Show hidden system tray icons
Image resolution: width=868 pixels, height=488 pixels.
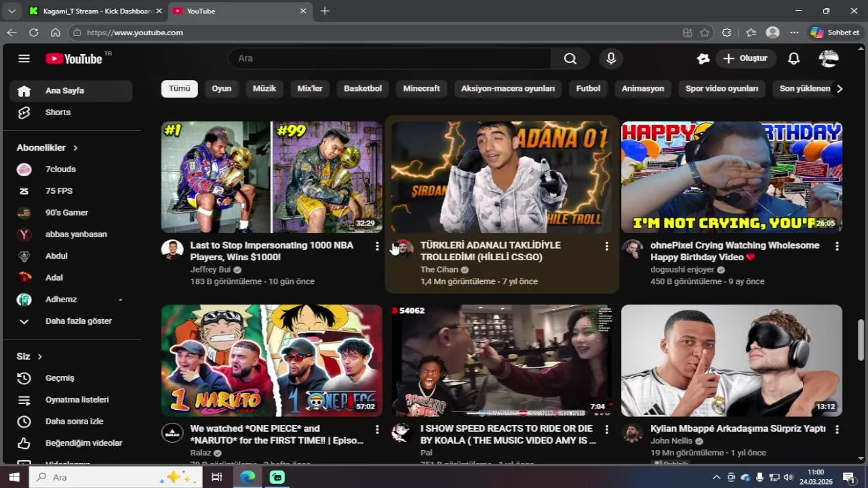[x=716, y=477]
